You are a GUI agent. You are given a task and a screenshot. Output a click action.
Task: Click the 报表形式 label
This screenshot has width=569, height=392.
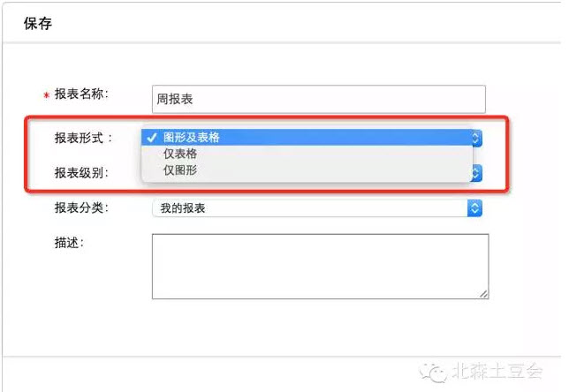pyautogui.click(x=83, y=138)
